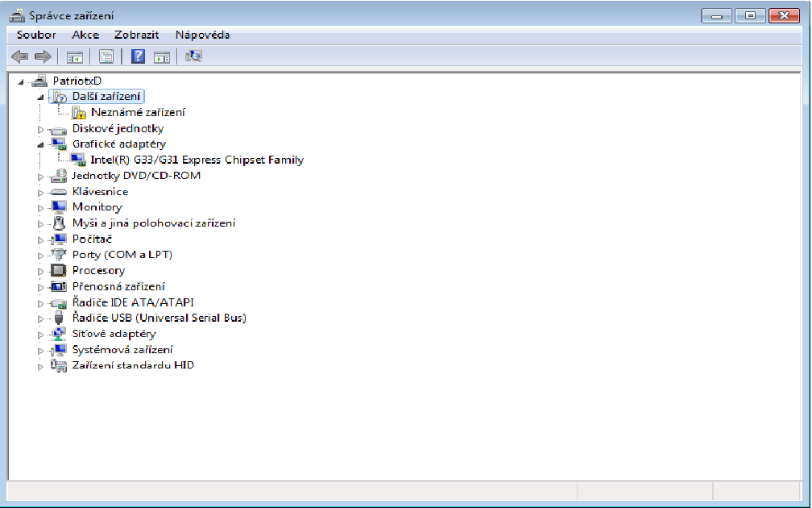Select the Klávesnice label
This screenshot has width=812, height=508.
pos(100,192)
